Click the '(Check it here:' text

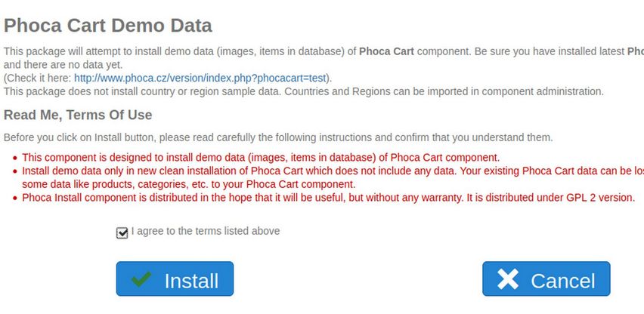(x=38, y=78)
